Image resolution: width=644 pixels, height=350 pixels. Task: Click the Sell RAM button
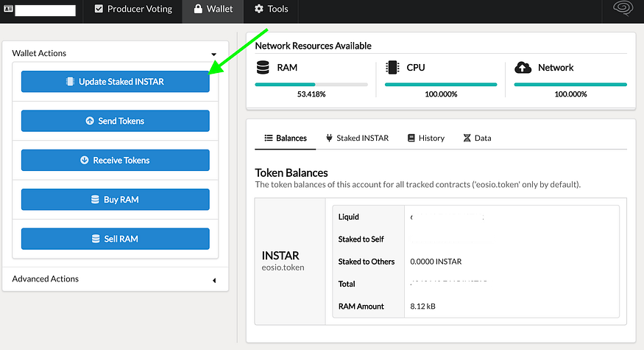pos(116,239)
